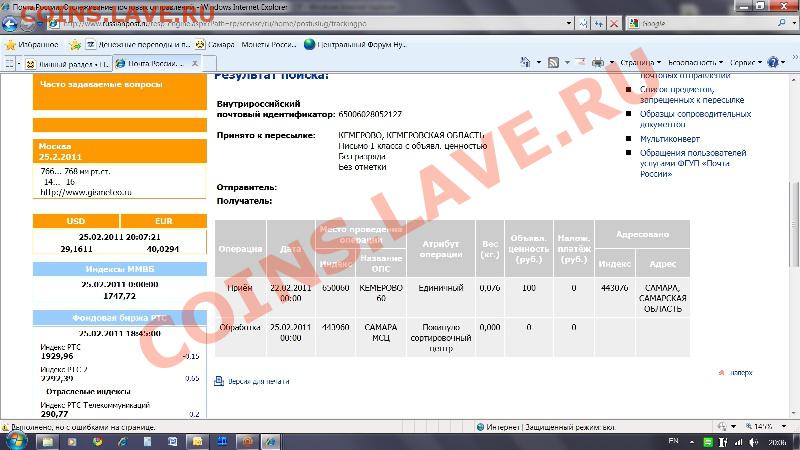Image resolution: width=800 pixels, height=450 pixels.
Task: Open the Центральный Форум bookmark
Action: click(355, 45)
